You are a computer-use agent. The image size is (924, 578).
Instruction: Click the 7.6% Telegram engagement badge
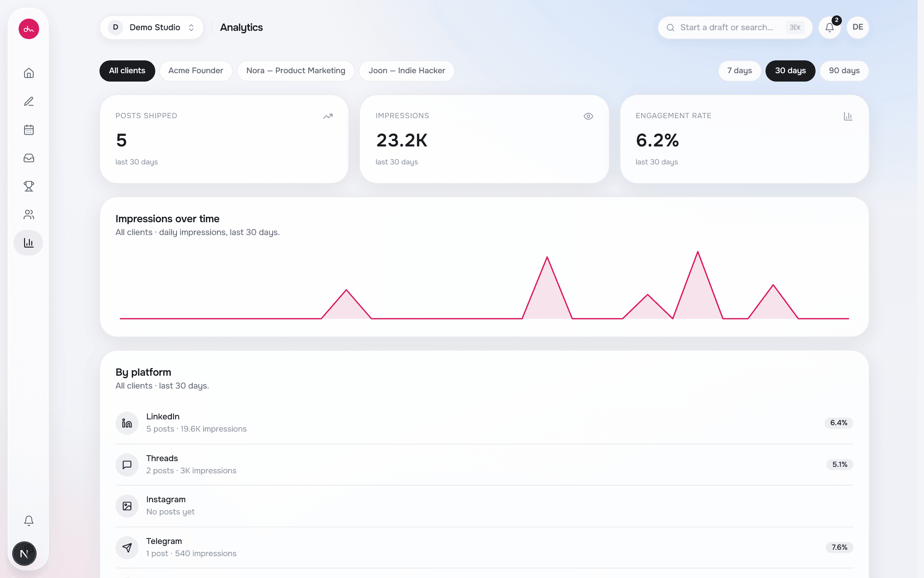(839, 547)
